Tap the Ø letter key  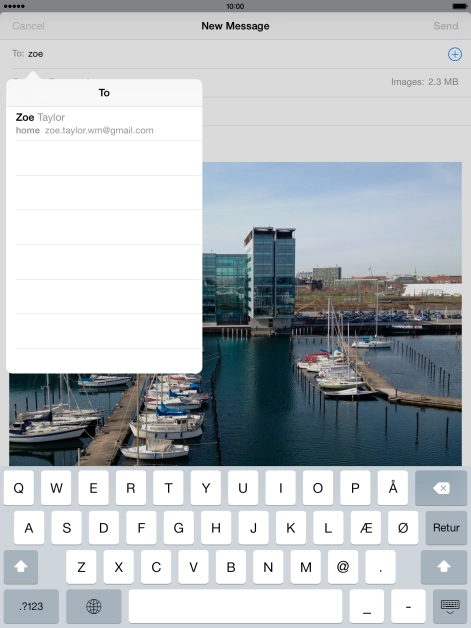point(403,527)
